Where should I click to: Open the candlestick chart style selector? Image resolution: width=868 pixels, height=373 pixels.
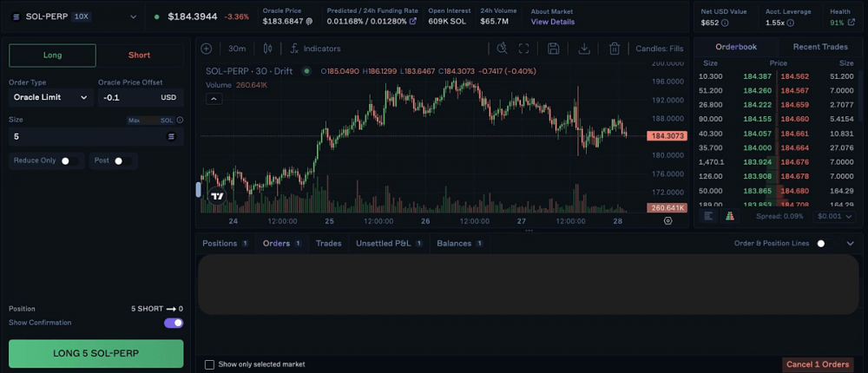coord(268,49)
